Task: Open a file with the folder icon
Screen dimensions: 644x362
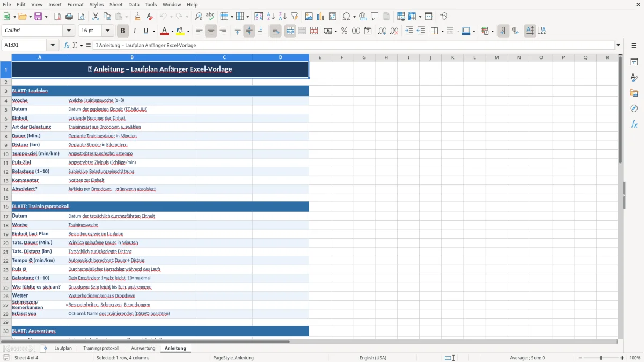Action: coord(22,17)
